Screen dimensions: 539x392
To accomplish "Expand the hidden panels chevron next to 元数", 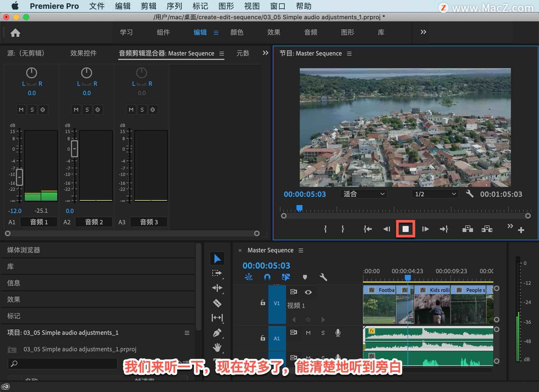I will pos(265,53).
